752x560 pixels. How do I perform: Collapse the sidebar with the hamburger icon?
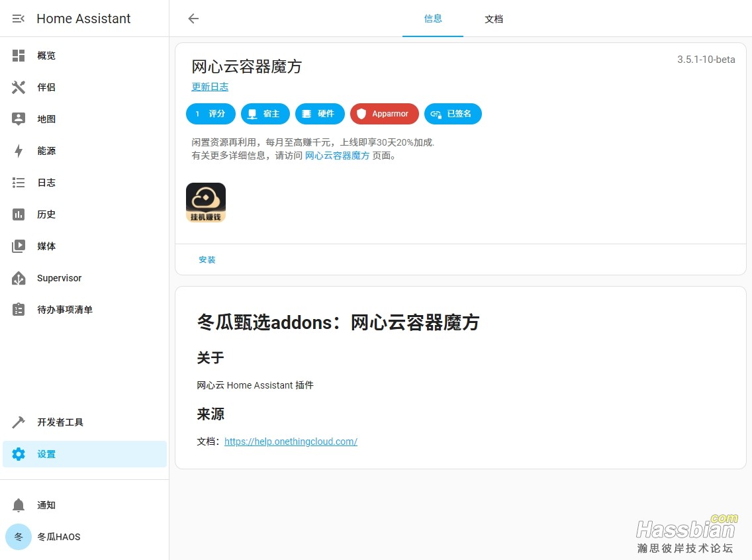[19, 19]
